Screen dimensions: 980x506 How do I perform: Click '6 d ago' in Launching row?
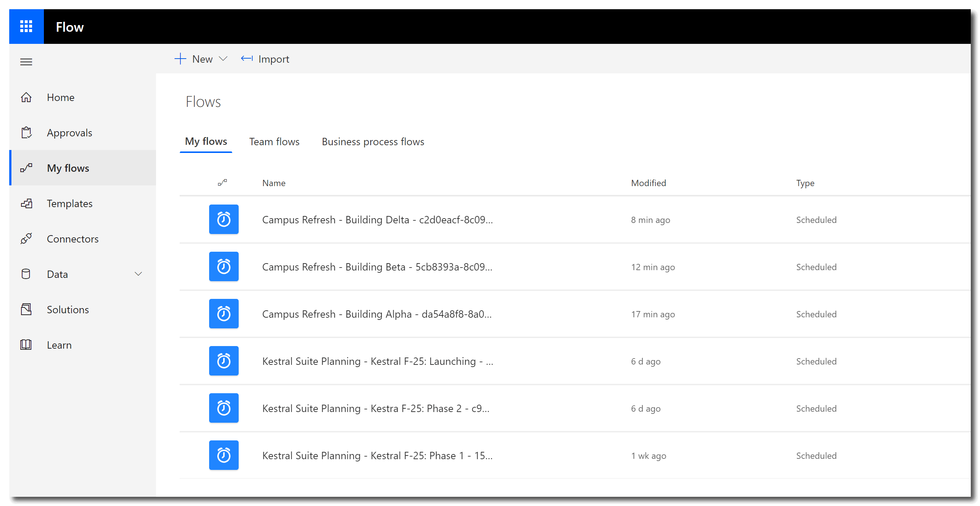click(646, 361)
